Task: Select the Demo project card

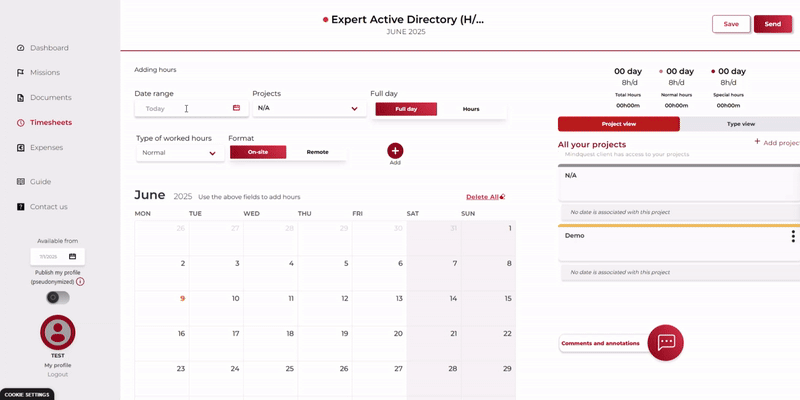Action: click(x=679, y=243)
